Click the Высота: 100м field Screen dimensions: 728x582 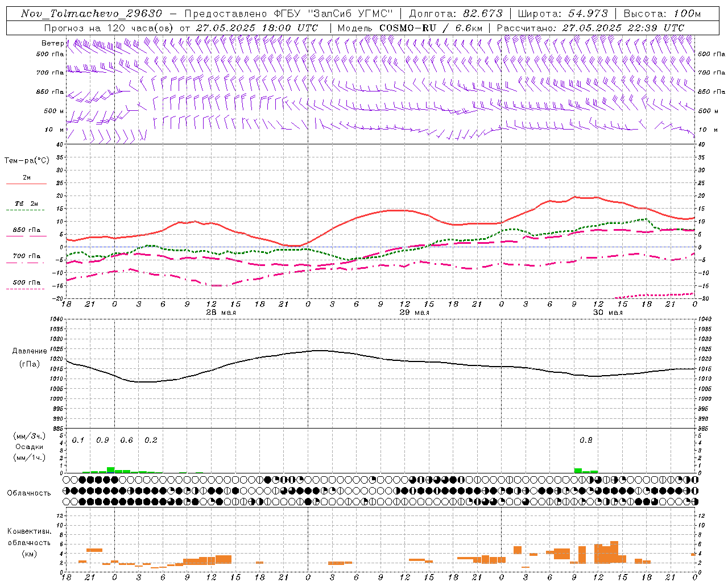coord(662,14)
